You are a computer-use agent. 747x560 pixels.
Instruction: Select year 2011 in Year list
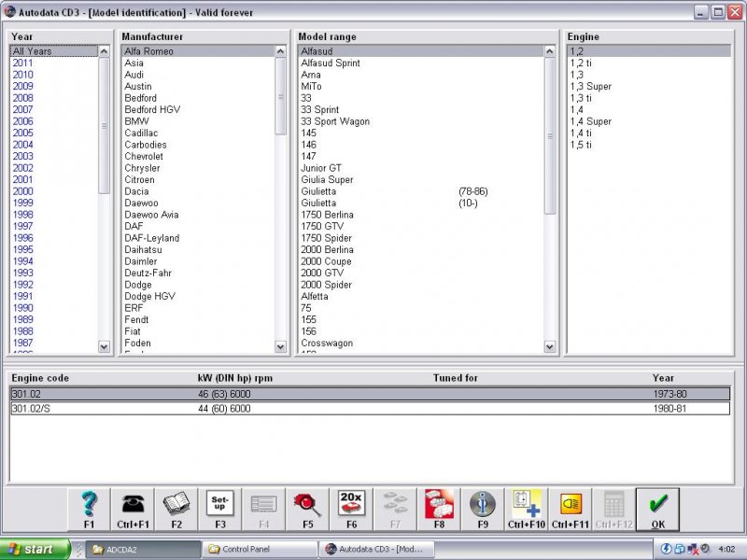point(53,63)
